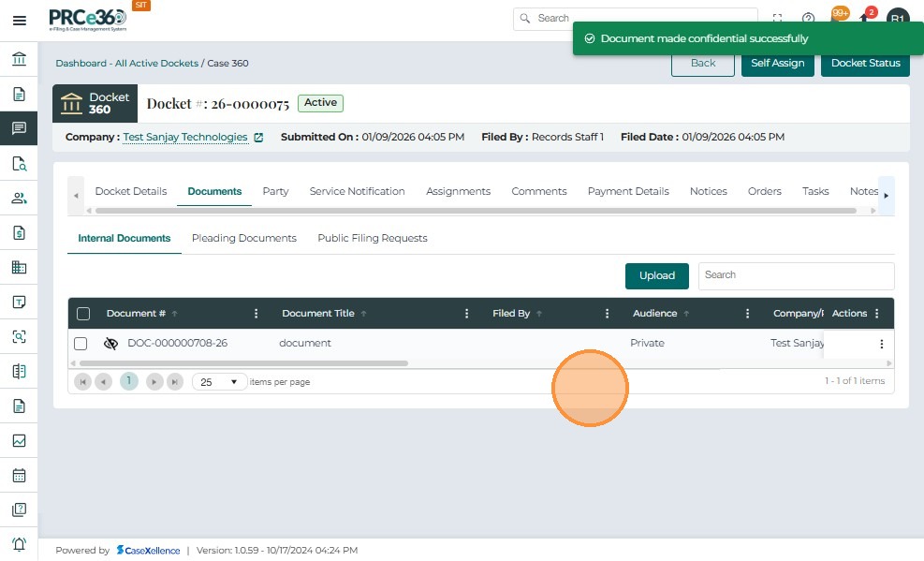Open the Service Notification tab
This screenshot has width=924, height=561.
click(357, 191)
